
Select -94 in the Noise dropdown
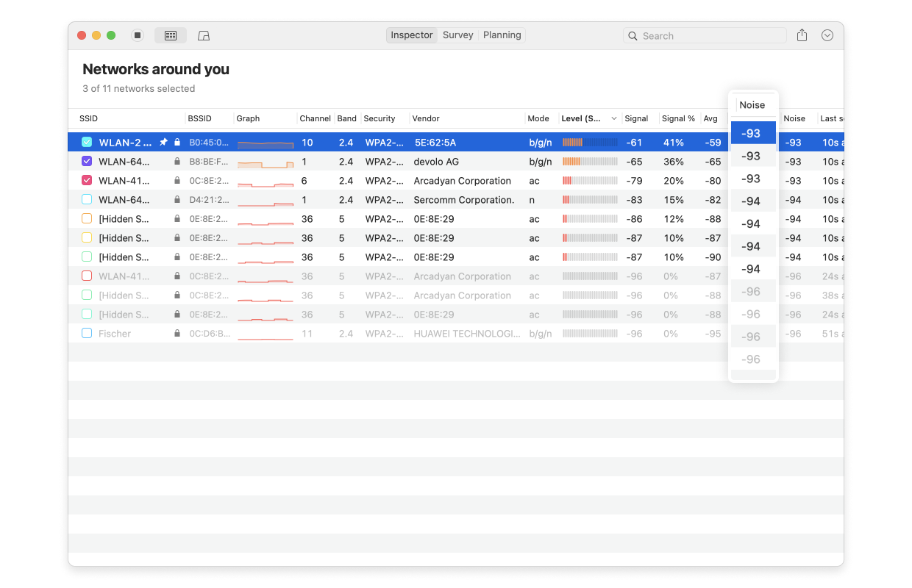(752, 201)
